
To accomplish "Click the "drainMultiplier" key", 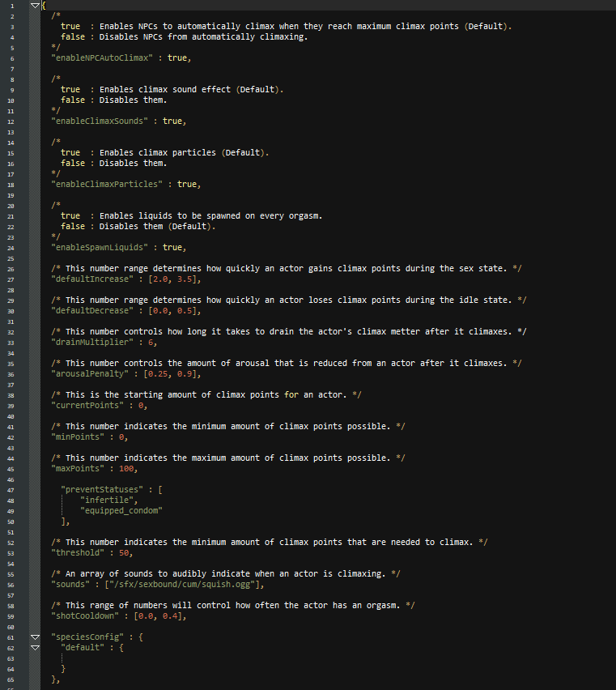I will click(x=92, y=343).
